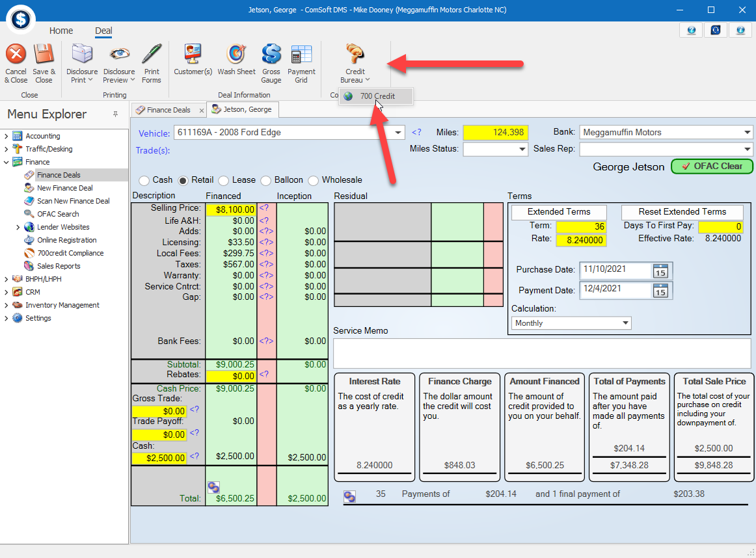Viewport: 756px width, 558px height.
Task: Click Save & Close floppy icon
Action: (44, 54)
